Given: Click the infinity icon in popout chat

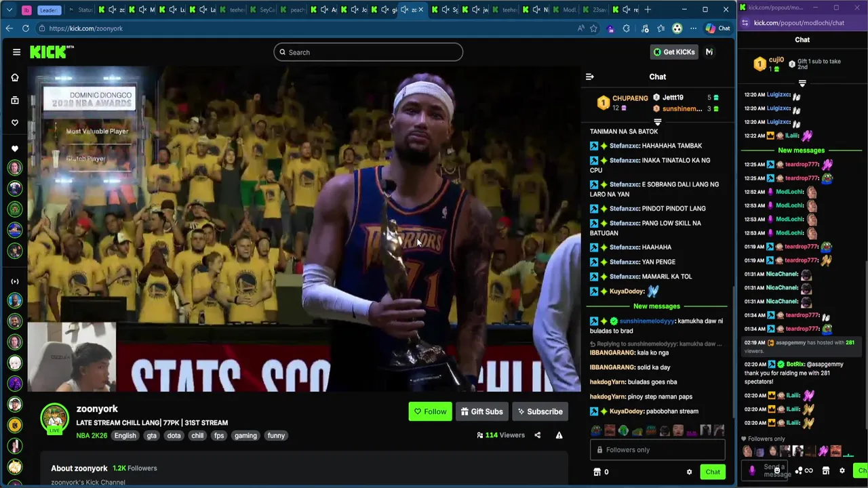Looking at the screenshot, I should coord(808,470).
